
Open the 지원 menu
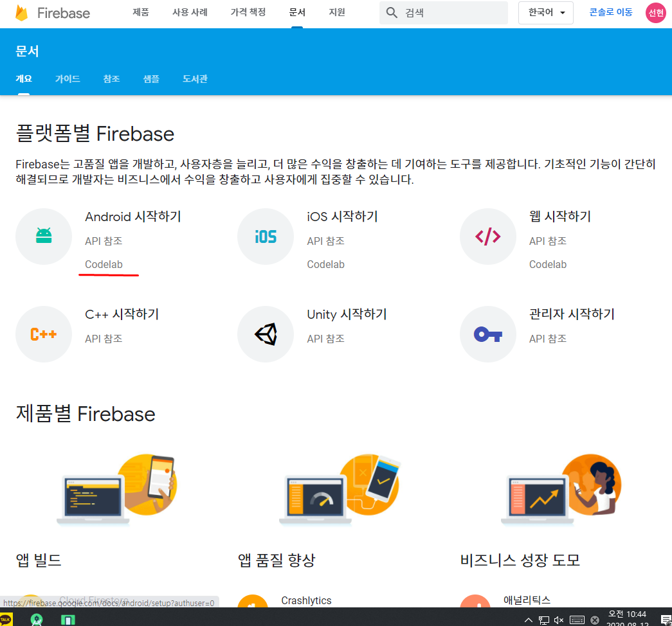pyautogui.click(x=337, y=12)
